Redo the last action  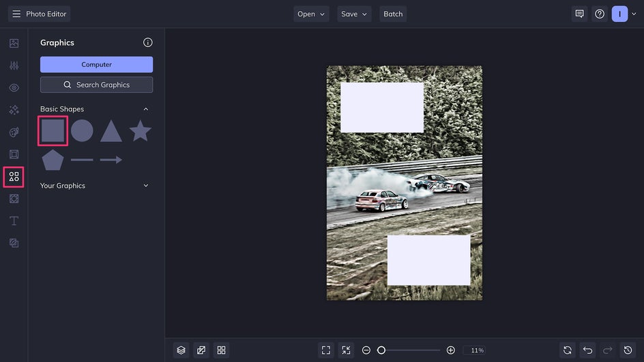coord(608,350)
